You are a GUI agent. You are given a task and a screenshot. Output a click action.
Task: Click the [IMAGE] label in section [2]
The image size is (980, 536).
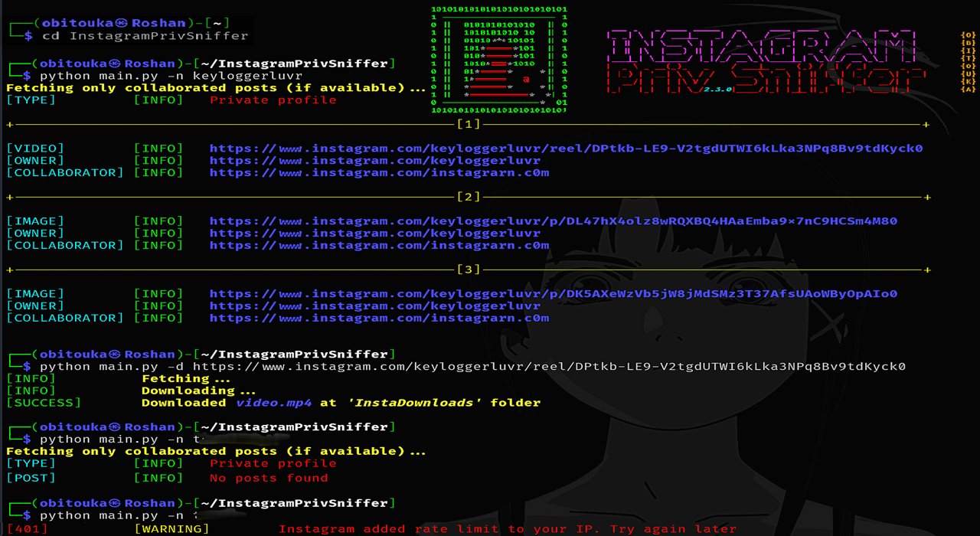coord(35,221)
